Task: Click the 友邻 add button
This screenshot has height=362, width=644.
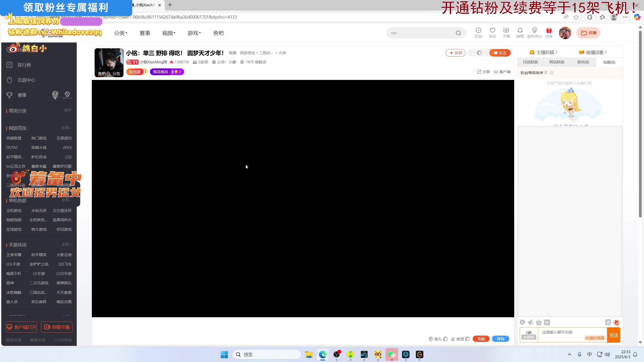Action: pyautogui.click(x=455, y=53)
